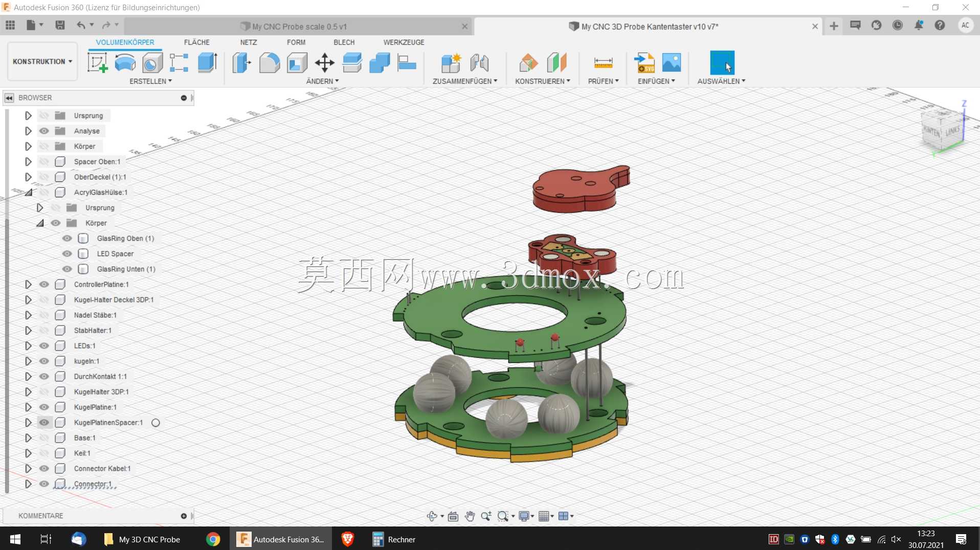The width and height of the screenshot is (980, 550).
Task: Select the Shell tool
Action: [x=297, y=63]
